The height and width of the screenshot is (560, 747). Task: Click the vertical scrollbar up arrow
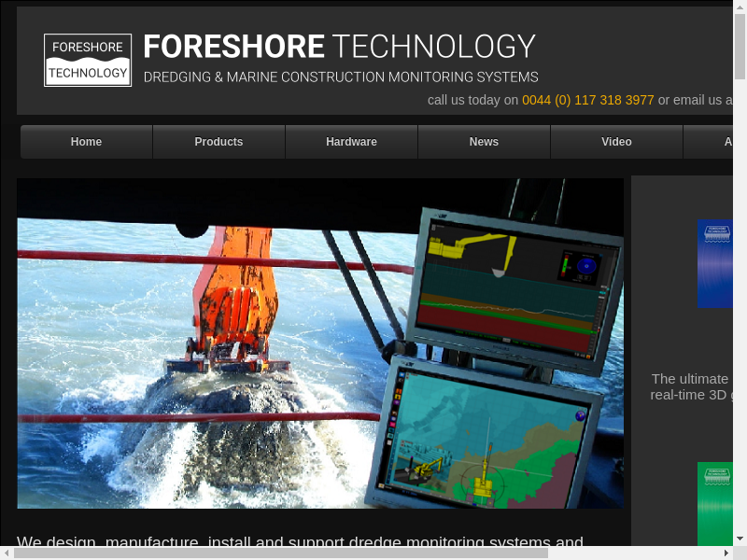coord(740,7)
